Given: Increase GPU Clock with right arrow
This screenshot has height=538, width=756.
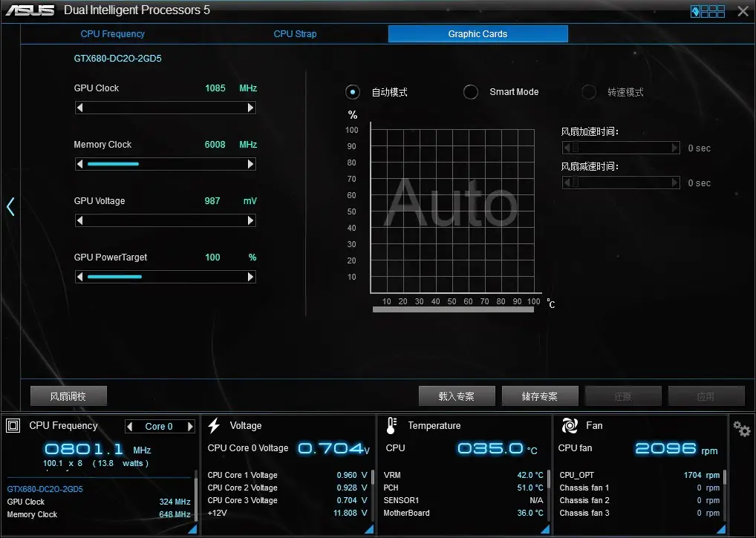Looking at the screenshot, I should [x=250, y=108].
